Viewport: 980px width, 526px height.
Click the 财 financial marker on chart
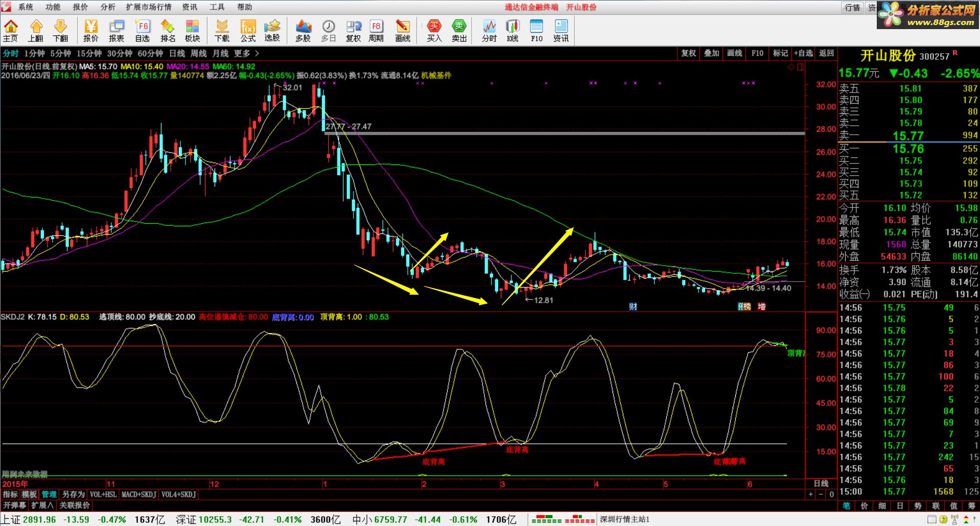tap(633, 306)
